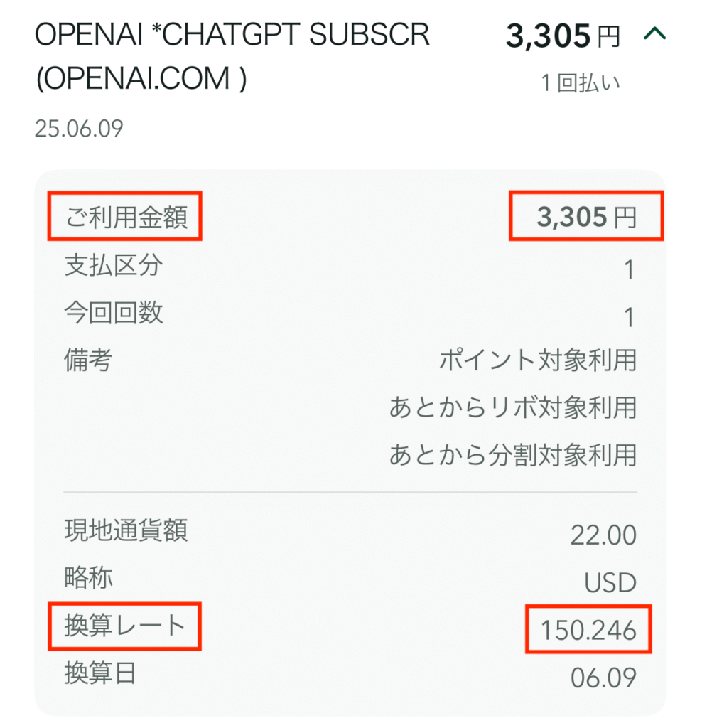Select the 3,305 円 header amount
Screen dimensions: 707x728
tap(563, 36)
